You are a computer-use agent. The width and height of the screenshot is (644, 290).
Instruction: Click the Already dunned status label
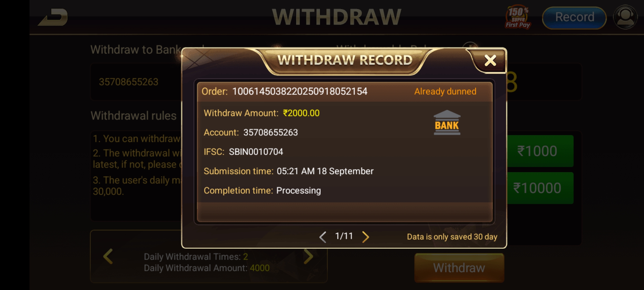[445, 92]
